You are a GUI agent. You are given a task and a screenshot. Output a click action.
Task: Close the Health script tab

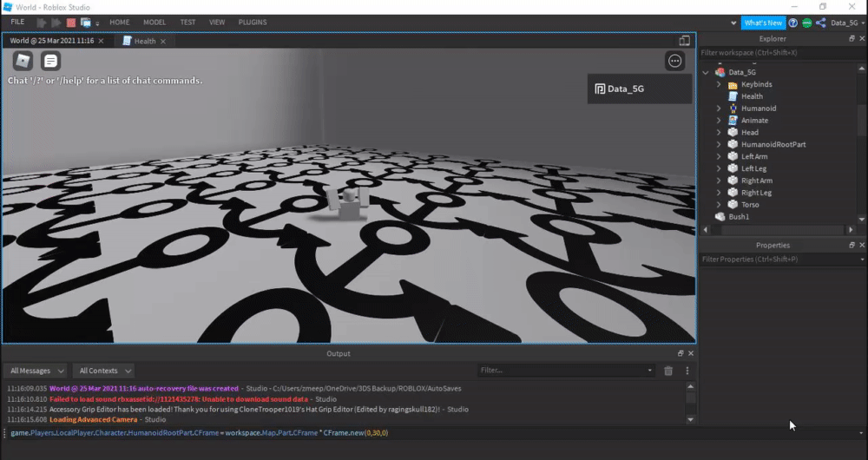tap(163, 41)
